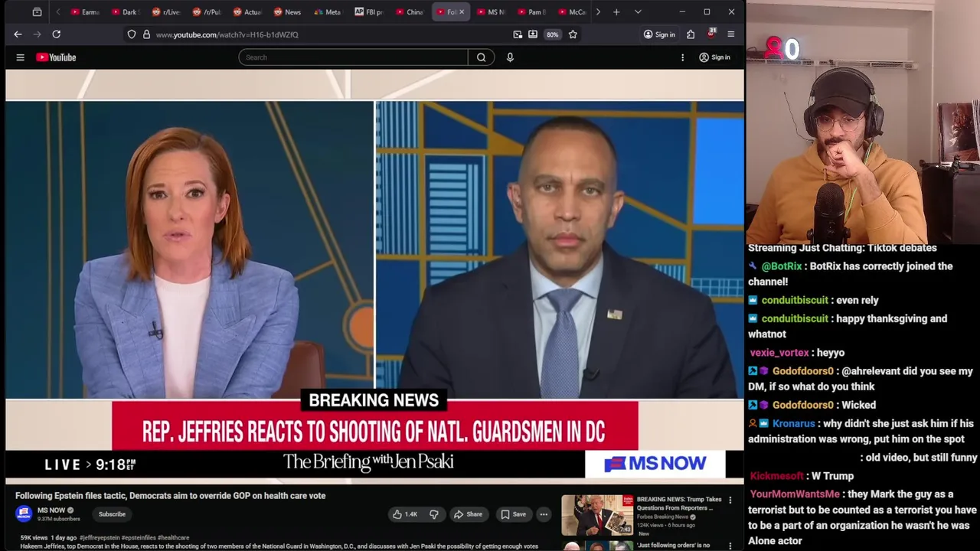This screenshot has height=551, width=980.
Task: Switch to the Dark browser tab
Action: coord(126,12)
